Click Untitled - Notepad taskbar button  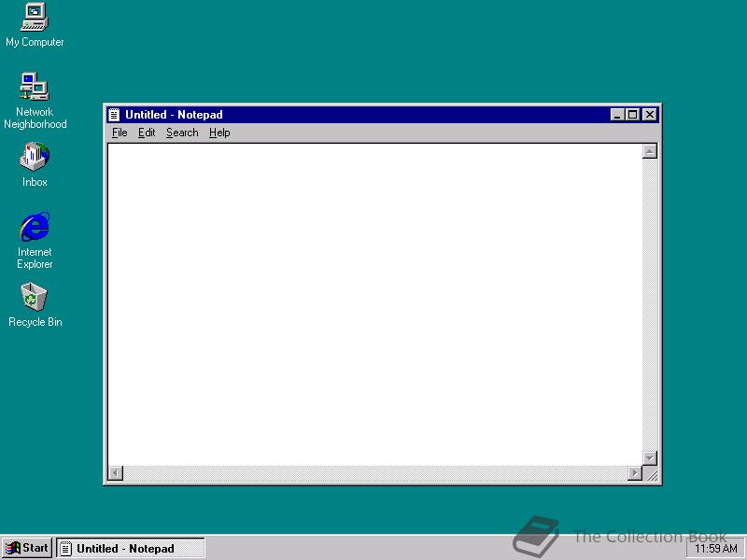pyautogui.click(x=131, y=549)
